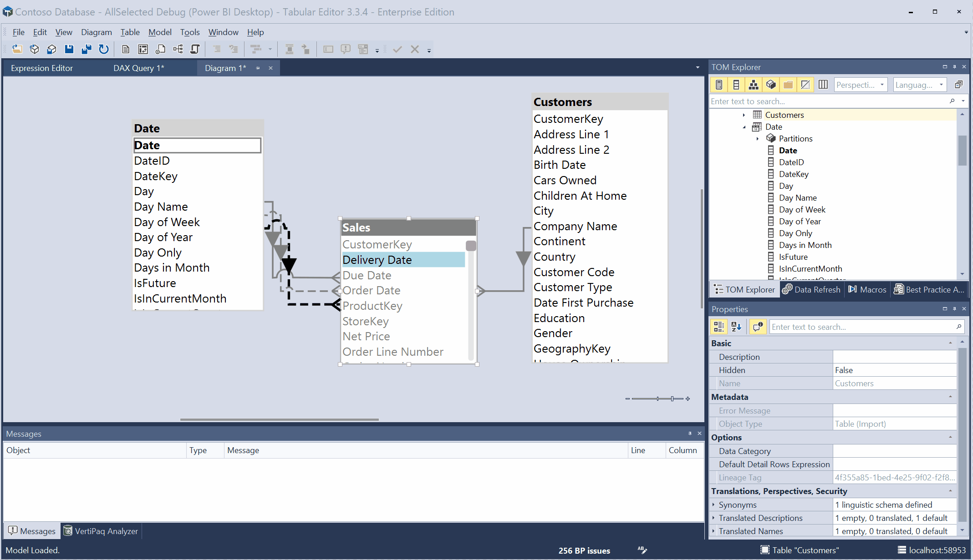Toggle hierarchies display in TOM Explorer toolbar

pyautogui.click(x=754, y=85)
